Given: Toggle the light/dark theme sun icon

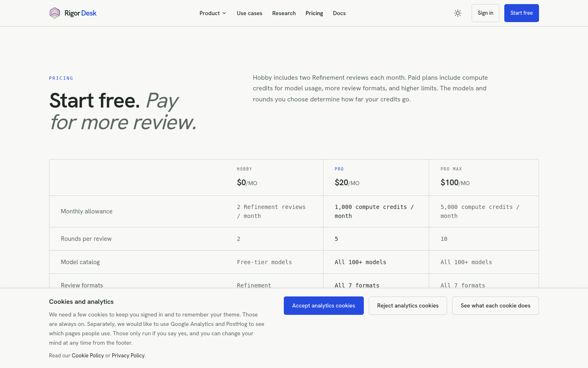Looking at the screenshot, I should (458, 13).
